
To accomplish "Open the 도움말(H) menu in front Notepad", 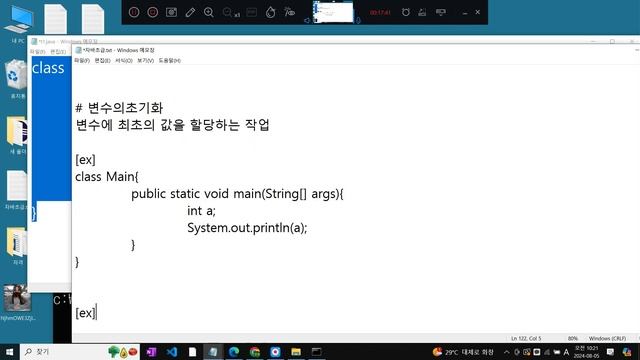I will (169, 60).
